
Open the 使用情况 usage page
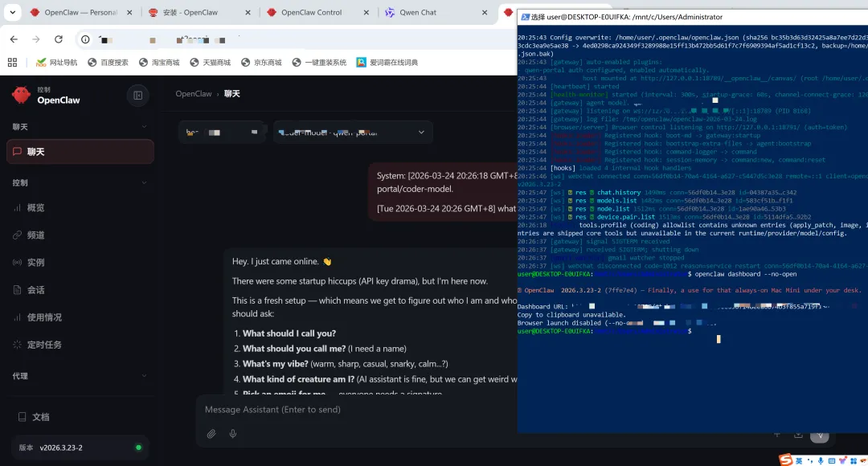click(80, 317)
